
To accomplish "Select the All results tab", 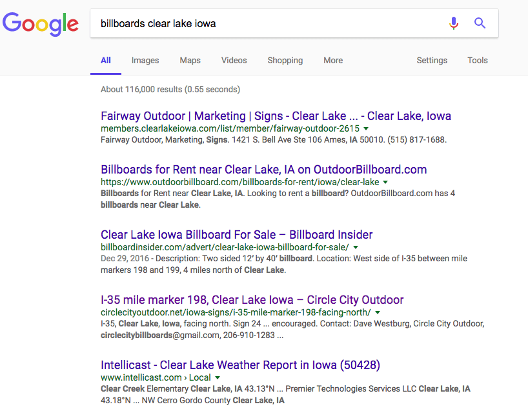I will pos(106,60).
